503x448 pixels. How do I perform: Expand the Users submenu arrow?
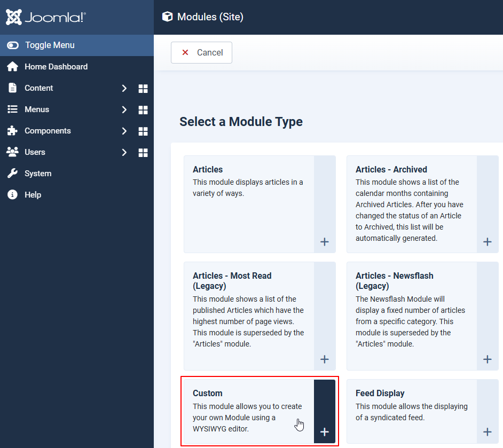[x=124, y=152]
